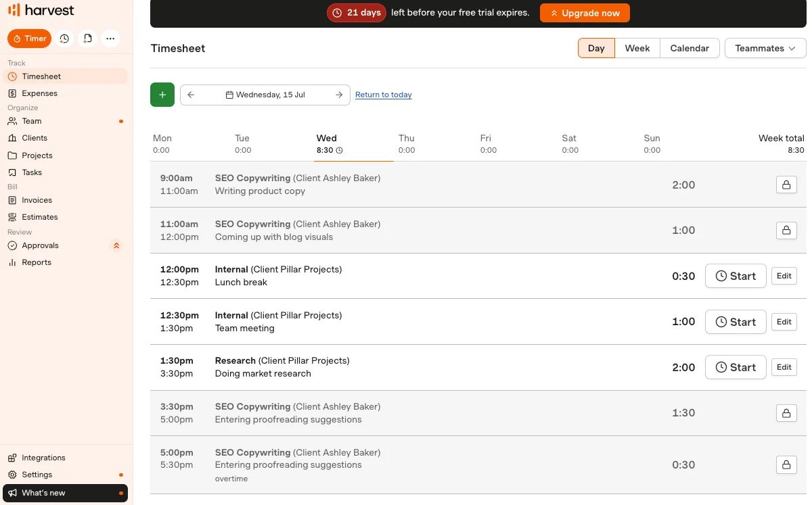This screenshot has height=505, width=812.
Task: Open Expenses in the sidebar
Action: pos(39,93)
